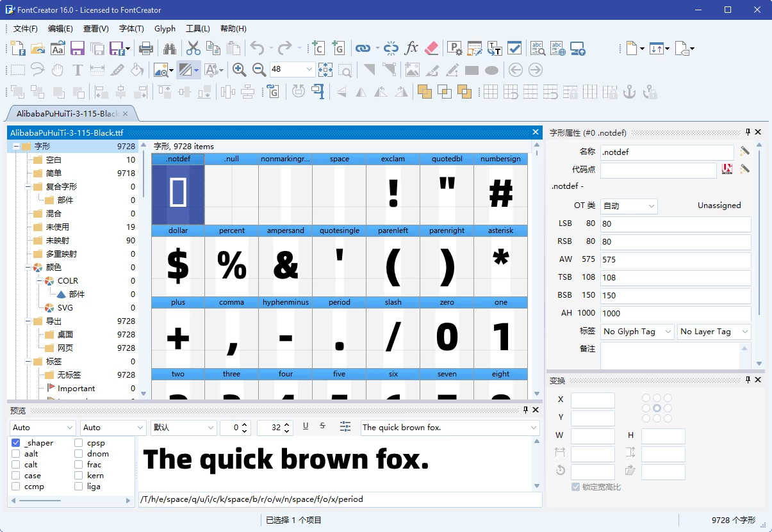
Task: Enable the case feature checkbox
Action: (x=16, y=476)
